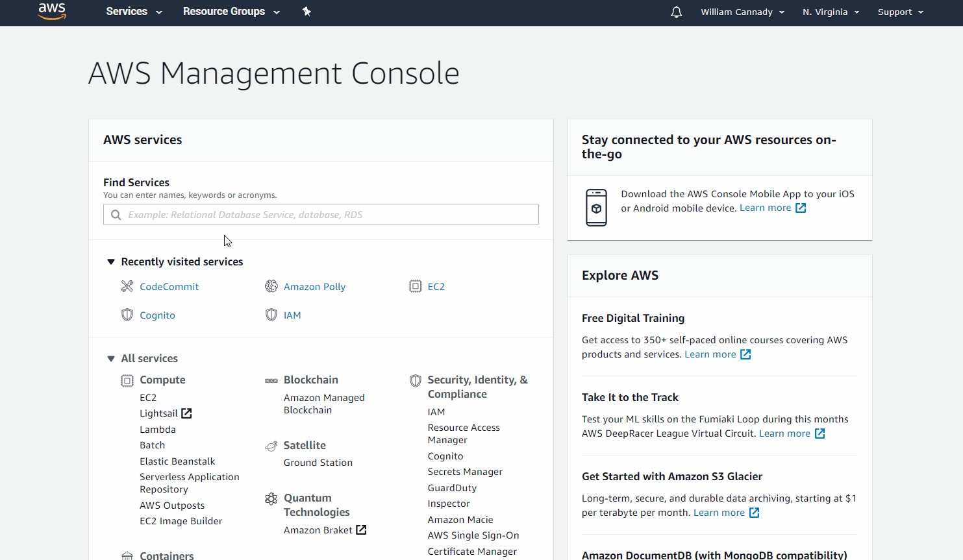Click the Lambda service link
This screenshot has width=963, height=560.
pyautogui.click(x=158, y=430)
